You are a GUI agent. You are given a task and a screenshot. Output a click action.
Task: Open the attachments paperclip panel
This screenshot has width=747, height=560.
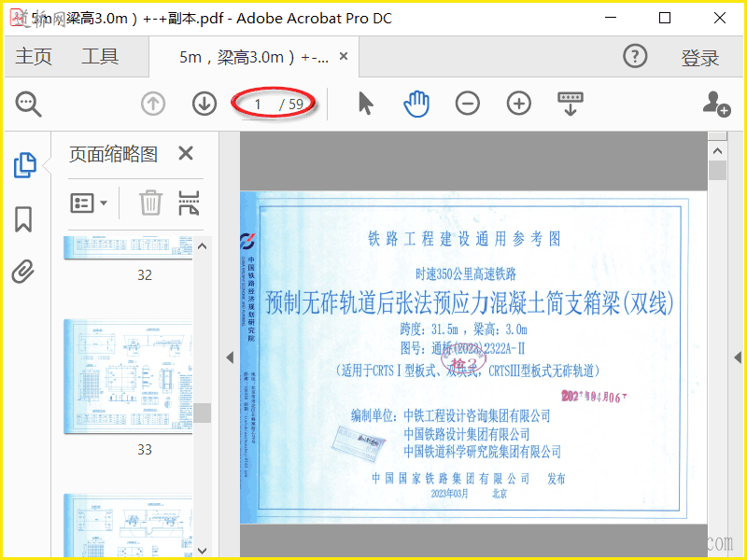pos(23,272)
